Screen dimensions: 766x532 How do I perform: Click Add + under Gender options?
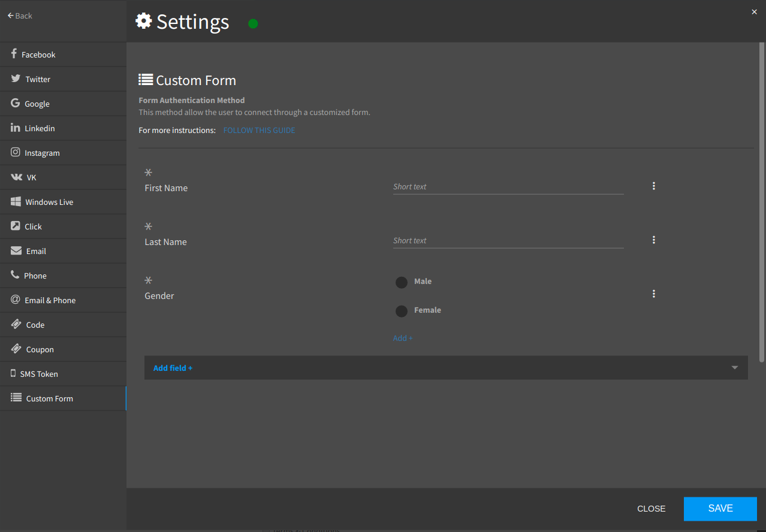(x=403, y=338)
